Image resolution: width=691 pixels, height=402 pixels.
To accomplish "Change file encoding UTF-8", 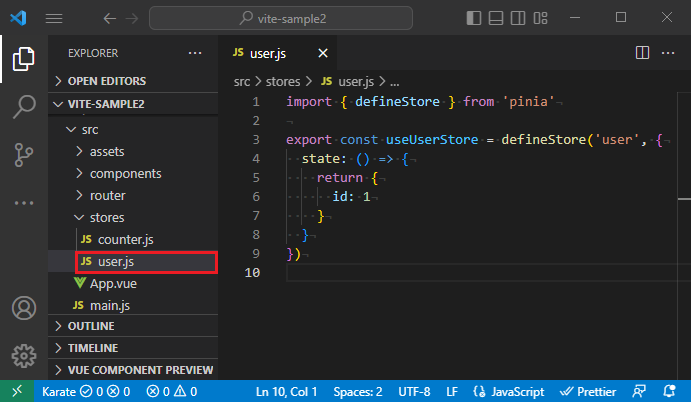I will click(414, 391).
